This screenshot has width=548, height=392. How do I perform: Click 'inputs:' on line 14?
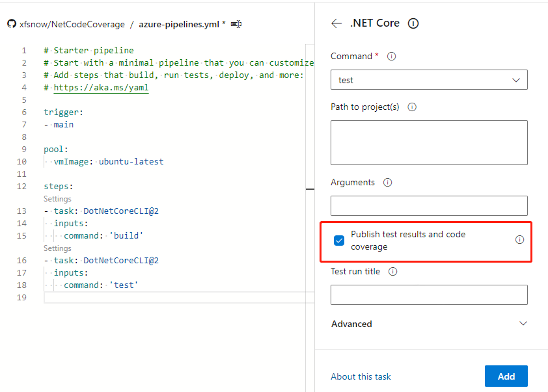click(x=71, y=224)
